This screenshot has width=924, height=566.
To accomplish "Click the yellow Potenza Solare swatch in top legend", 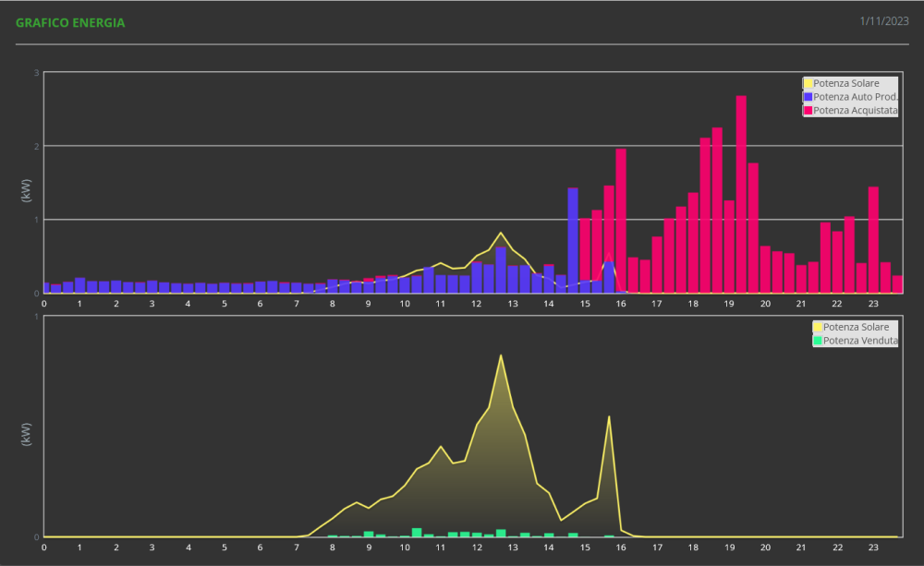I will pyautogui.click(x=808, y=84).
